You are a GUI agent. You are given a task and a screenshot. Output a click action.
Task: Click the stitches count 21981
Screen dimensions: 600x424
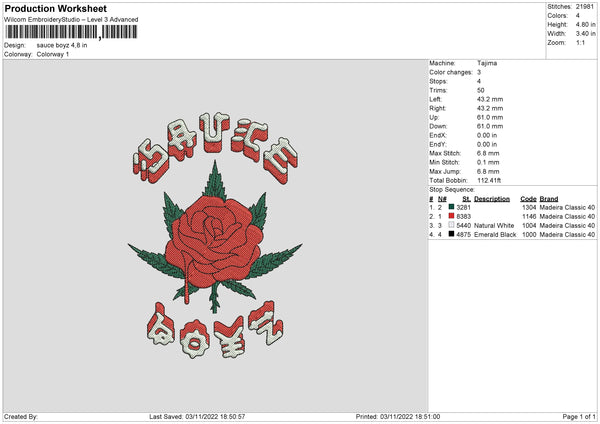(x=585, y=7)
